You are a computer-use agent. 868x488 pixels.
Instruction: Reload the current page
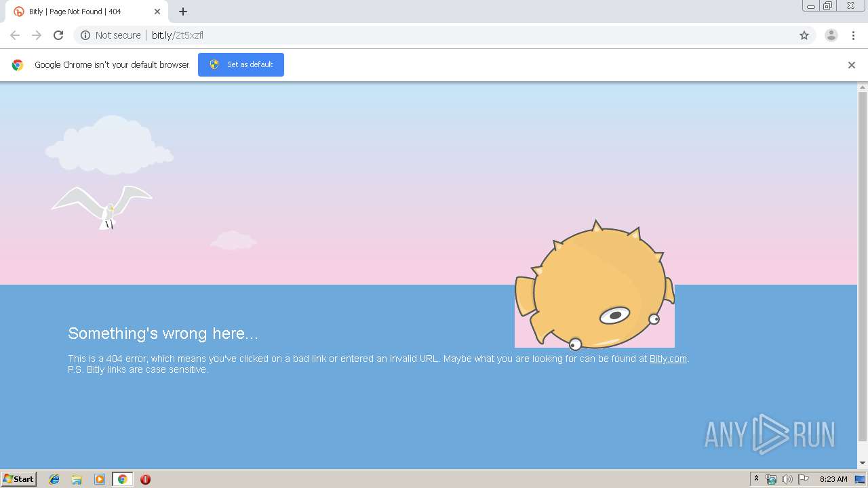pyautogui.click(x=58, y=35)
